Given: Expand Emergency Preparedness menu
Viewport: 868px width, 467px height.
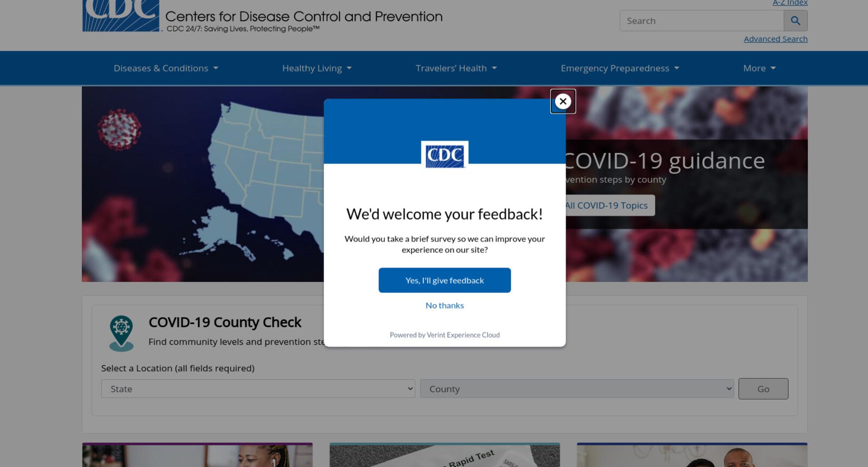Looking at the screenshot, I should click(620, 68).
